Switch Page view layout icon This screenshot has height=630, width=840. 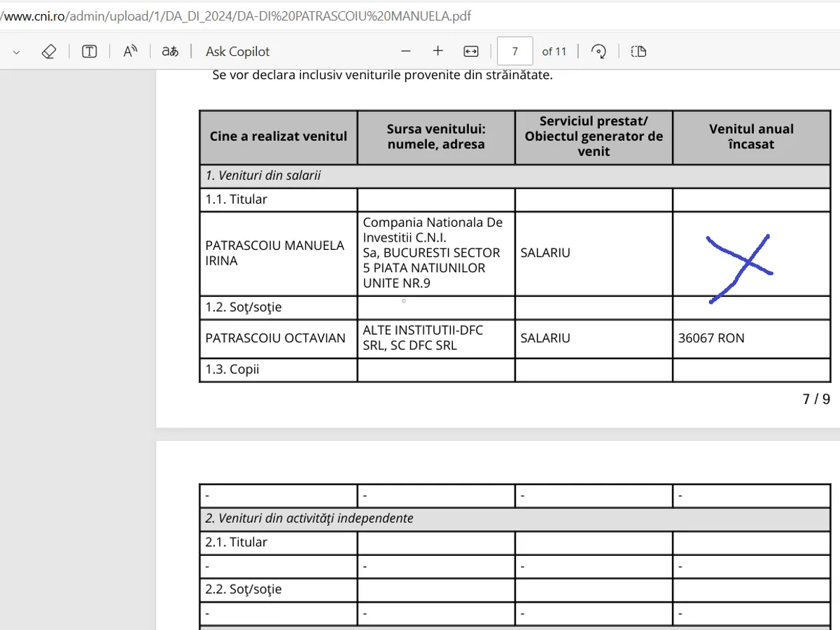coord(638,51)
